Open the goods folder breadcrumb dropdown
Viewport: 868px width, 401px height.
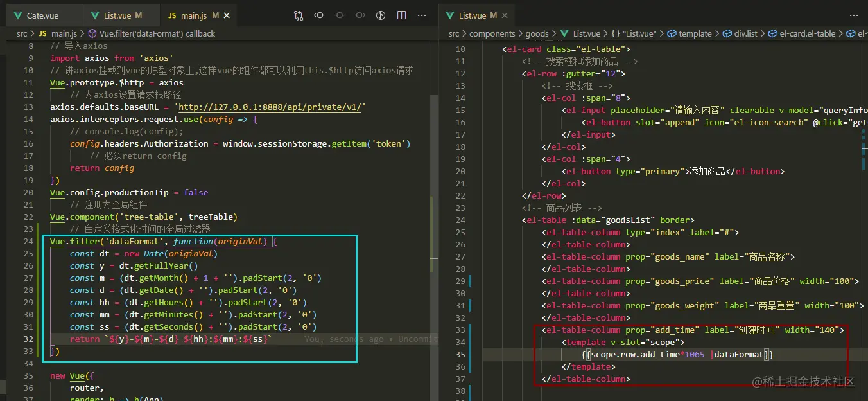coord(537,33)
